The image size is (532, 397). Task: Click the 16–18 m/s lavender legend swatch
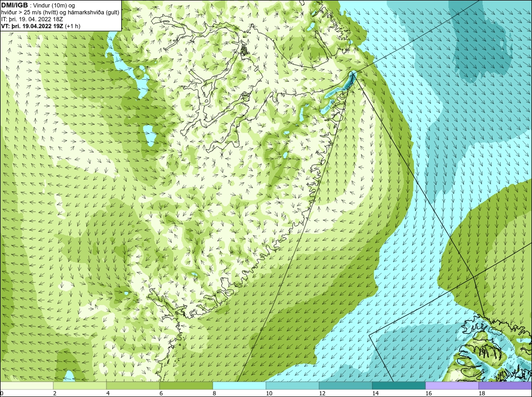452,385
